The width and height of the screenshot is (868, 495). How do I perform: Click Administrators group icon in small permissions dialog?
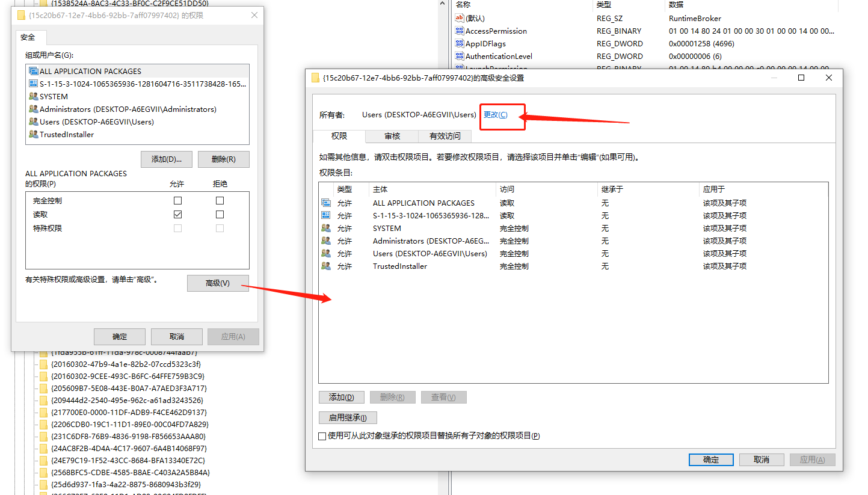point(34,109)
